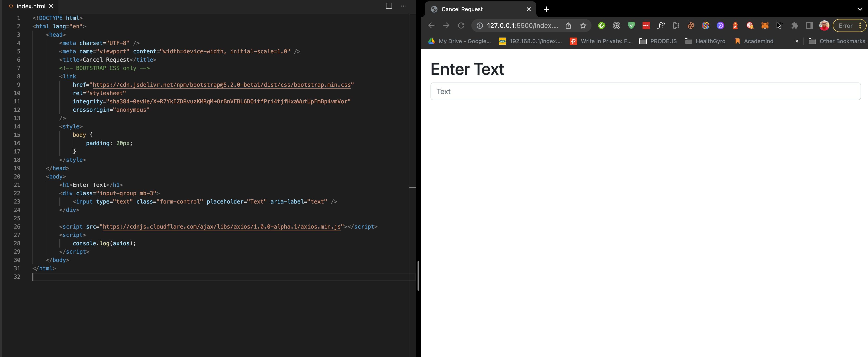Image resolution: width=868 pixels, height=357 pixels.
Task: Click the cookie extension icon
Action: click(x=691, y=25)
